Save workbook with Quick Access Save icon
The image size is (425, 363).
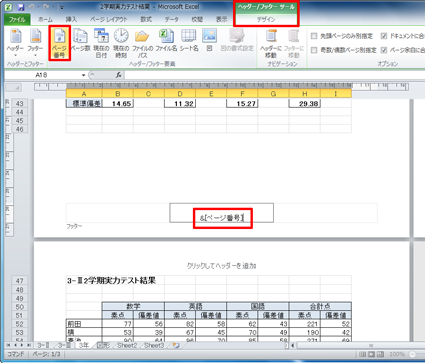[21, 7]
